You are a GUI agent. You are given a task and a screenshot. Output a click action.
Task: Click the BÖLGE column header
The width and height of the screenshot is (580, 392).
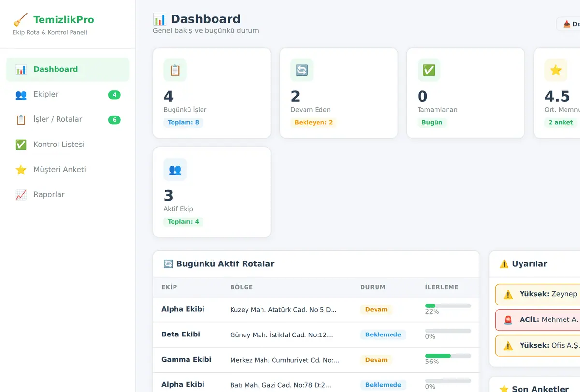tap(242, 287)
